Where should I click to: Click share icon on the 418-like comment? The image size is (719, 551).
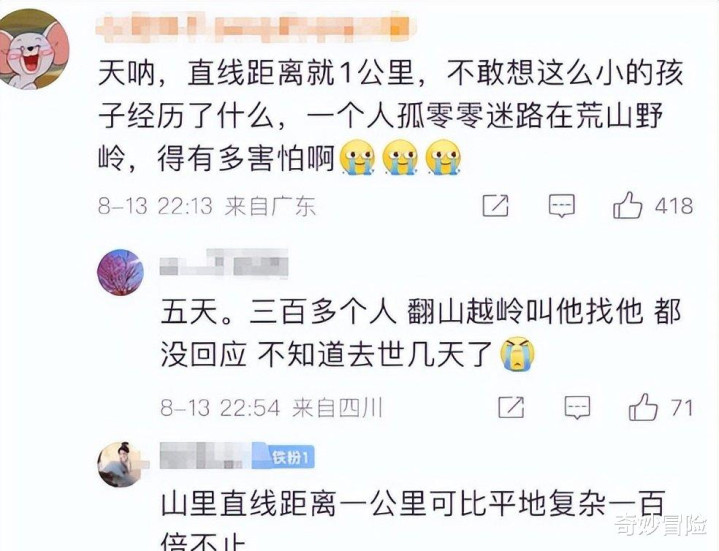(496, 205)
